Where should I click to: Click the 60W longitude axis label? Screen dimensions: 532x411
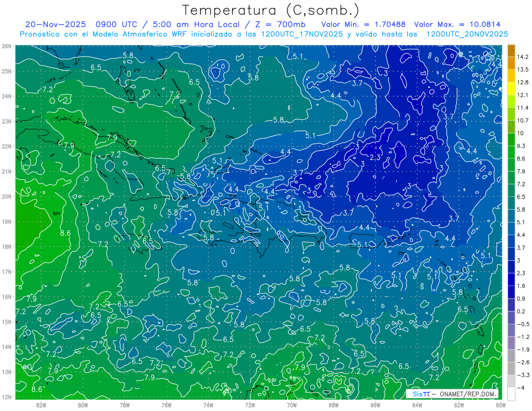(x=501, y=405)
